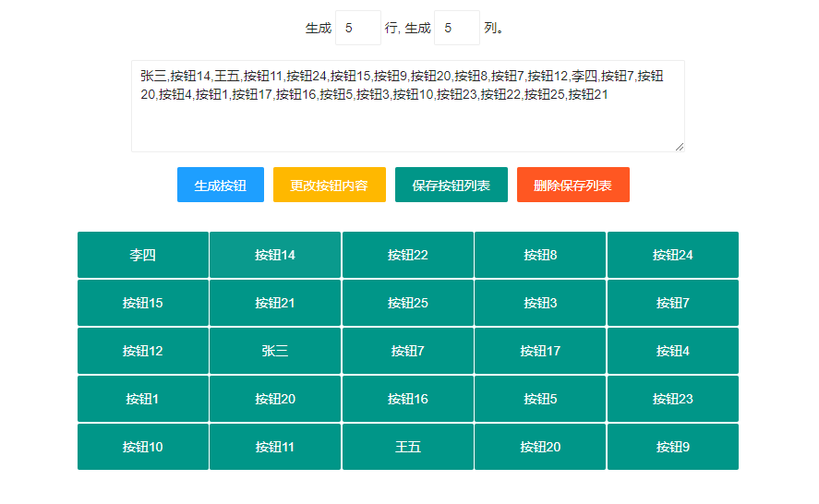This screenshot has height=504, width=819.
Task: Click the 按钮10 grid button
Action: click(x=143, y=447)
